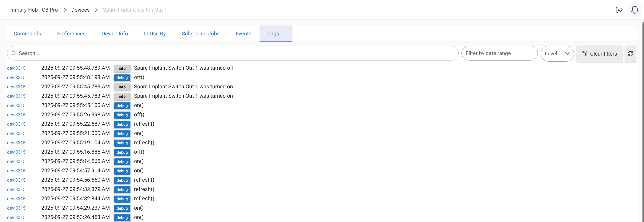Open the notifications bell
Viewport: 644px width, 222px height.
[x=634, y=10]
